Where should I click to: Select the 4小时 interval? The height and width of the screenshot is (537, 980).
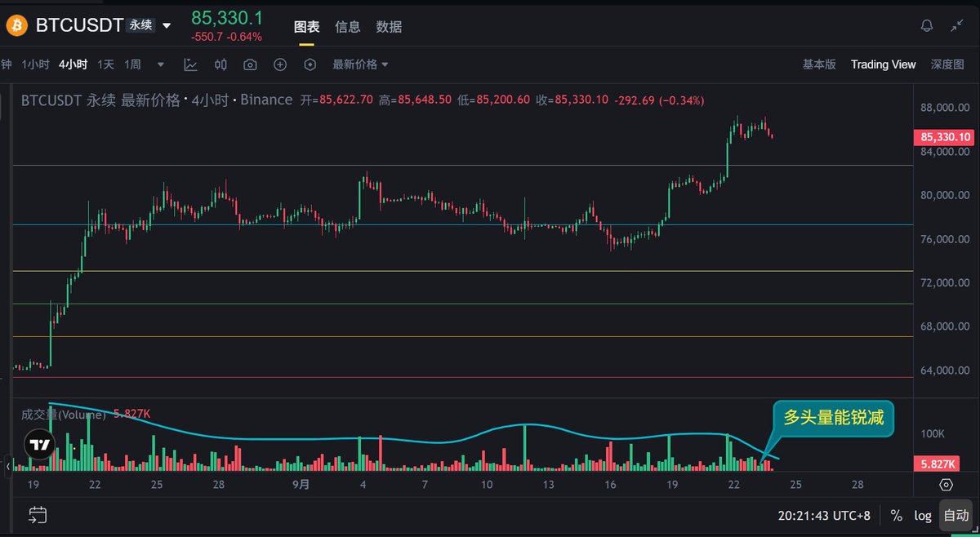click(73, 64)
